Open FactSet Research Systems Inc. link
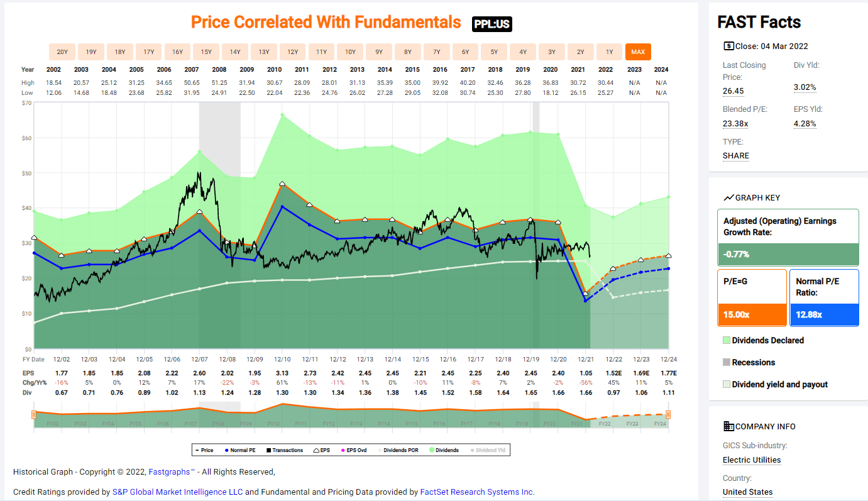The width and height of the screenshot is (868, 501). tap(478, 492)
